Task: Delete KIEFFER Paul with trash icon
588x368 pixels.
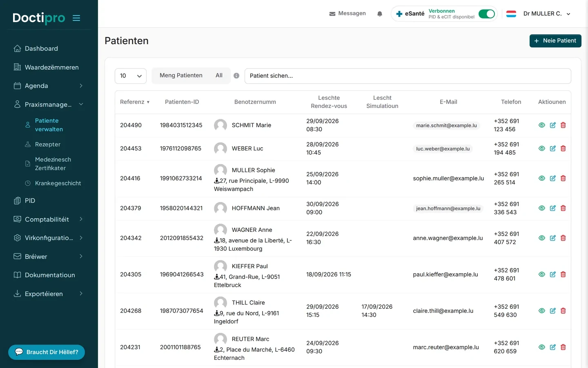Action: 563,274
